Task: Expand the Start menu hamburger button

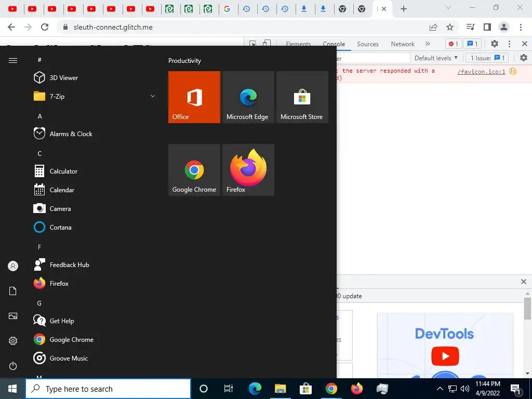Action: [13, 60]
